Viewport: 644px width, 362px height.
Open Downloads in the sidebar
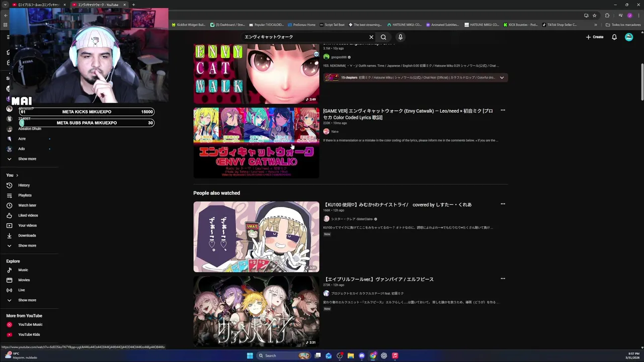coord(27,235)
